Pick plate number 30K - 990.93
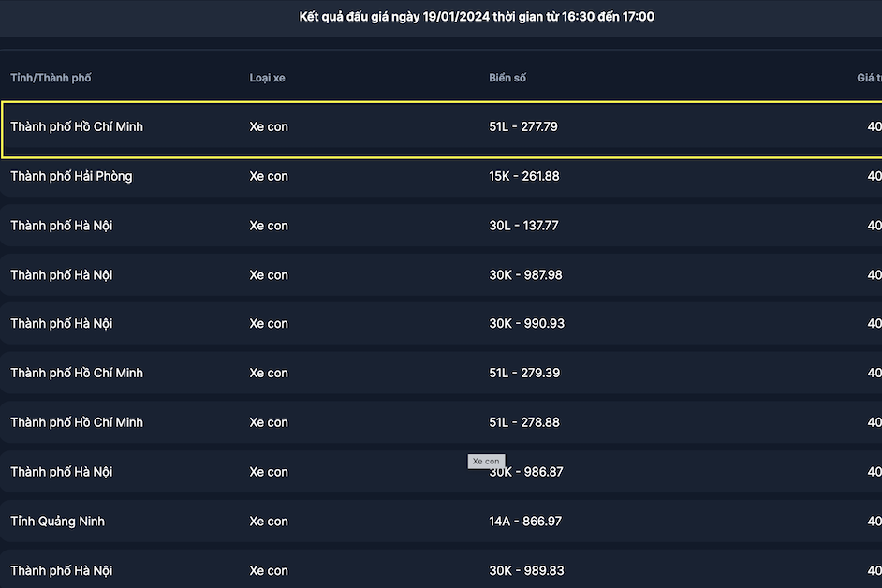 (x=526, y=324)
